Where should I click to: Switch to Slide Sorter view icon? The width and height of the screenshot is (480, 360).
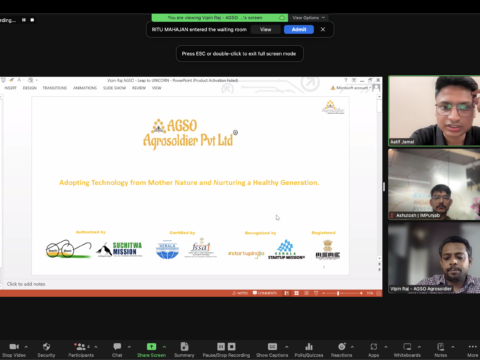click(296, 293)
